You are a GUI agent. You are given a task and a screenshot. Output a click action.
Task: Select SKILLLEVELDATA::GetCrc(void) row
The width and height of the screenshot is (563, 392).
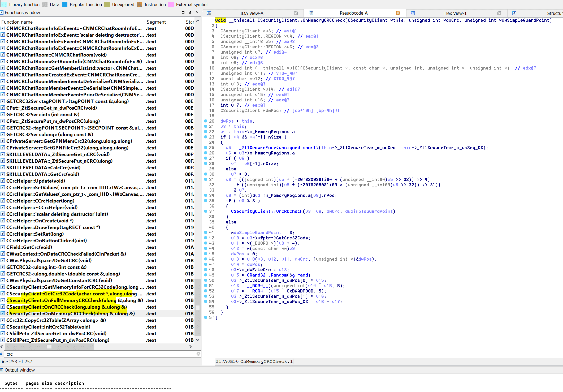click(97, 174)
